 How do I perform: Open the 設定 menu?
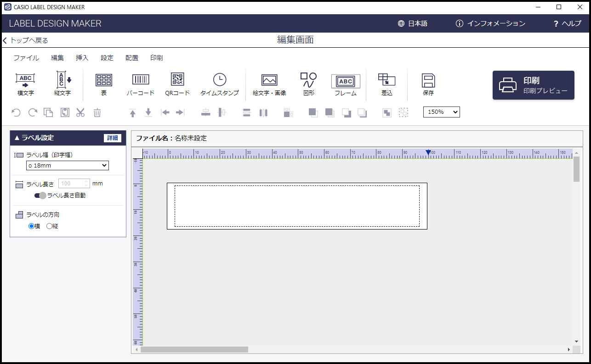pos(107,58)
